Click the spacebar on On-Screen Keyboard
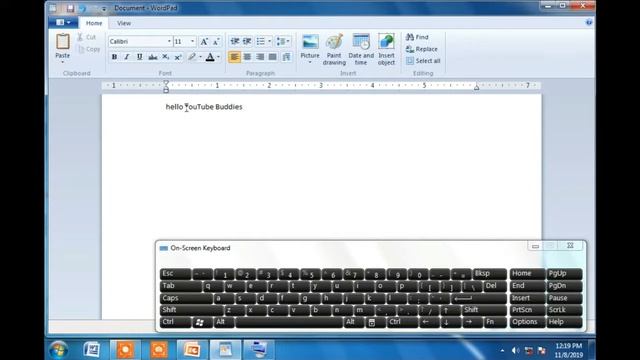 click(x=289, y=322)
